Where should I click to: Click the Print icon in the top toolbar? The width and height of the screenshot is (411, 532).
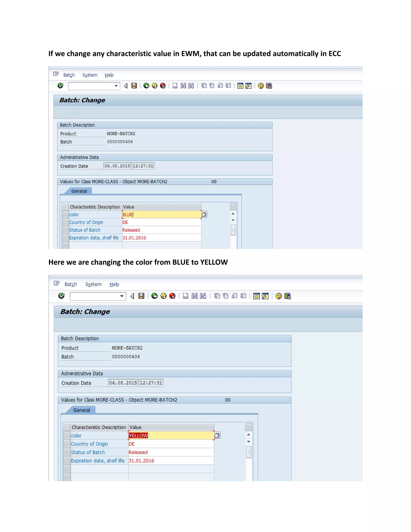pyautogui.click(x=175, y=86)
